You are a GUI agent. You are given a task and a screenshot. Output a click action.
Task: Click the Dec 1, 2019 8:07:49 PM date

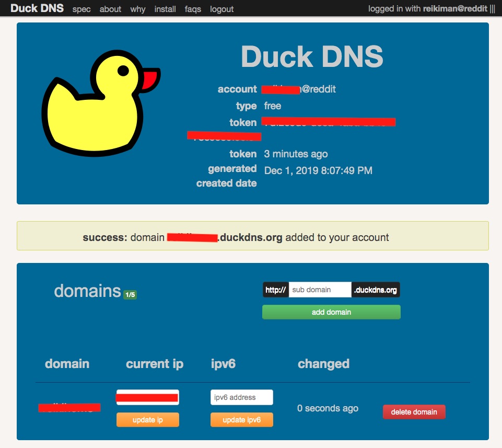(318, 170)
